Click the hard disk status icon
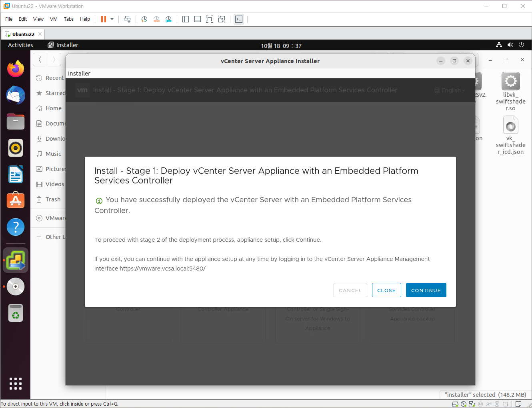Viewport: 532px width, 408px height. point(455,404)
